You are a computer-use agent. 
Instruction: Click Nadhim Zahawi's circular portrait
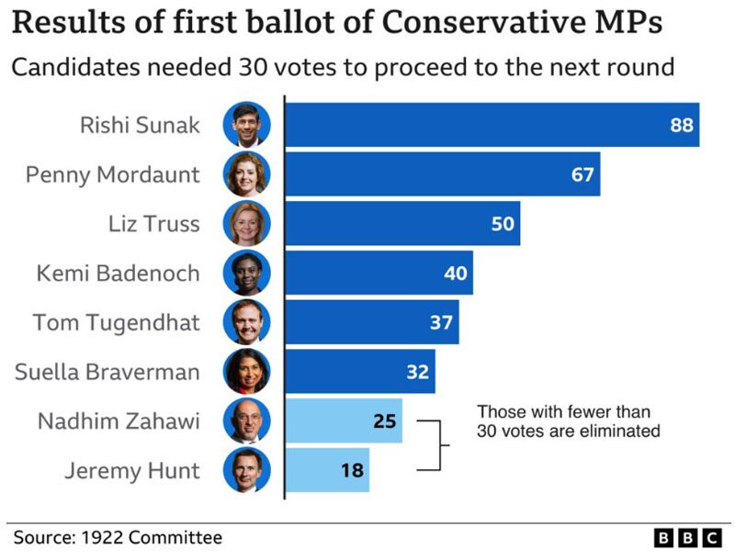[247, 421]
